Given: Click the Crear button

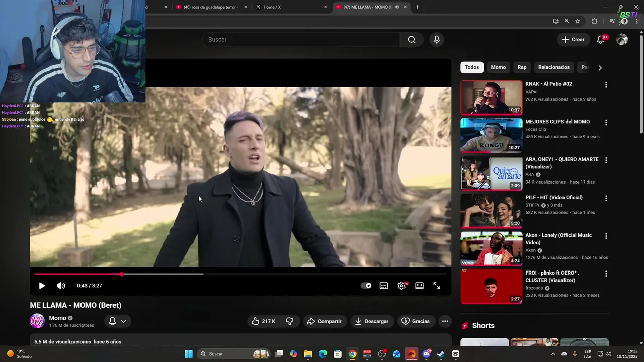Looking at the screenshot, I should coord(573,40).
